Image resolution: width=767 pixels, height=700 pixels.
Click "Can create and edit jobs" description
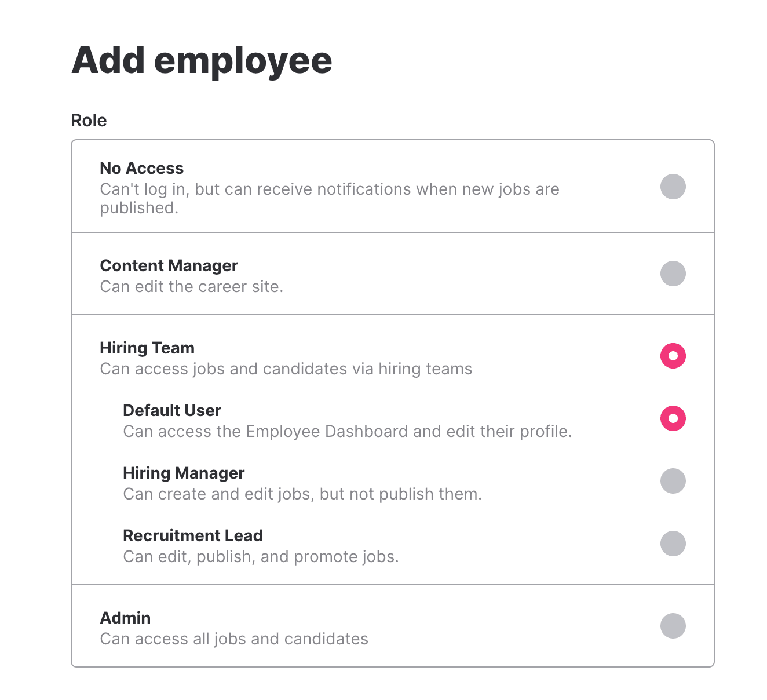point(302,494)
